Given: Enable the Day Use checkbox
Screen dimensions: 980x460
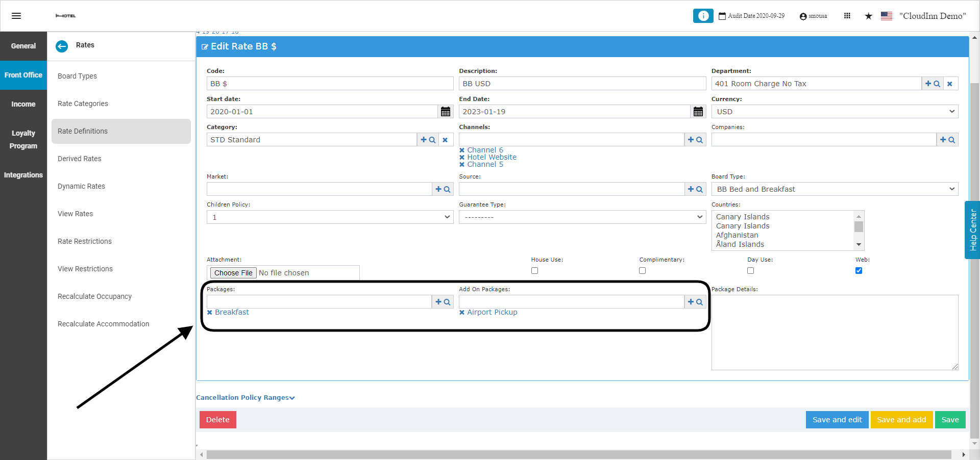Looking at the screenshot, I should click(x=751, y=271).
